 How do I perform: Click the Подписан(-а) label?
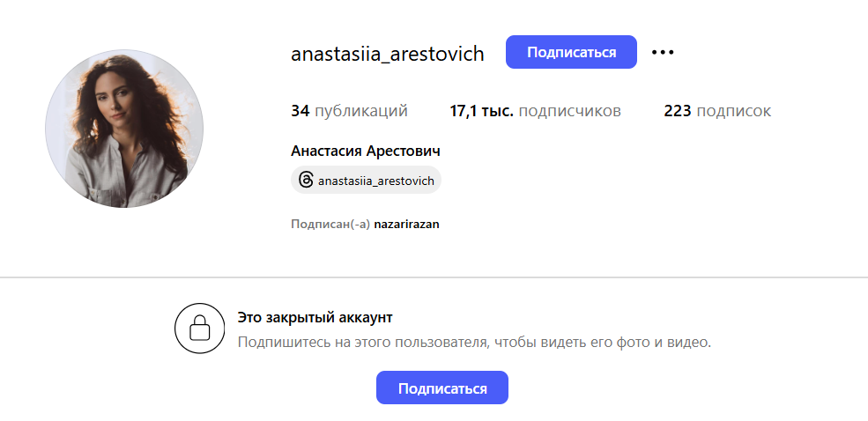(330, 225)
